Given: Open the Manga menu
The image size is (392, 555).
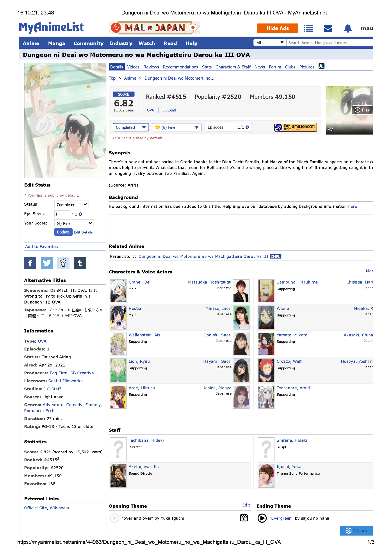Looking at the screenshot, I should (57, 43).
